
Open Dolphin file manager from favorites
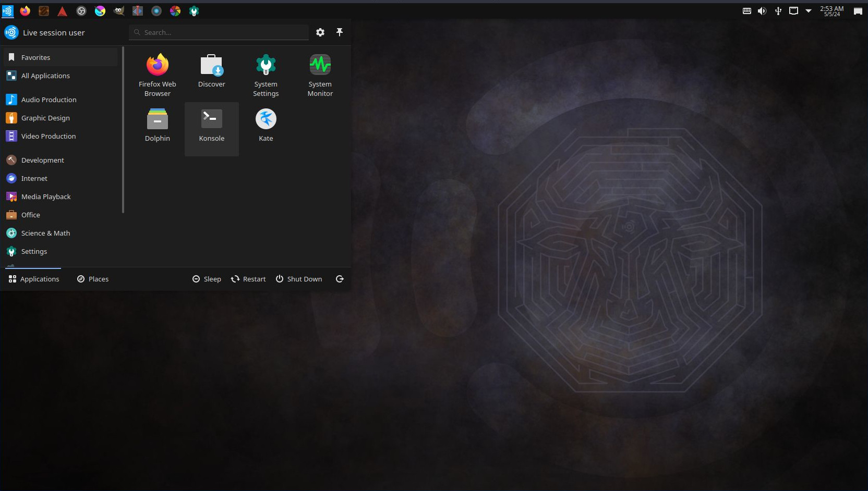[x=157, y=126]
